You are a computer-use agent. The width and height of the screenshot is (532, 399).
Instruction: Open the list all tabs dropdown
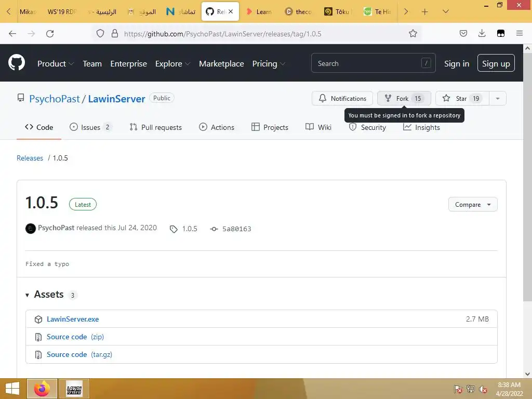click(445, 11)
